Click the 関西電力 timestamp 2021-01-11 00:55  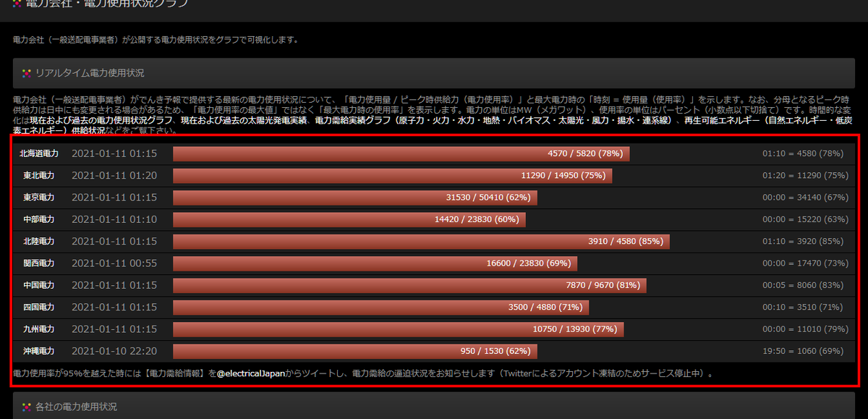coord(114,263)
